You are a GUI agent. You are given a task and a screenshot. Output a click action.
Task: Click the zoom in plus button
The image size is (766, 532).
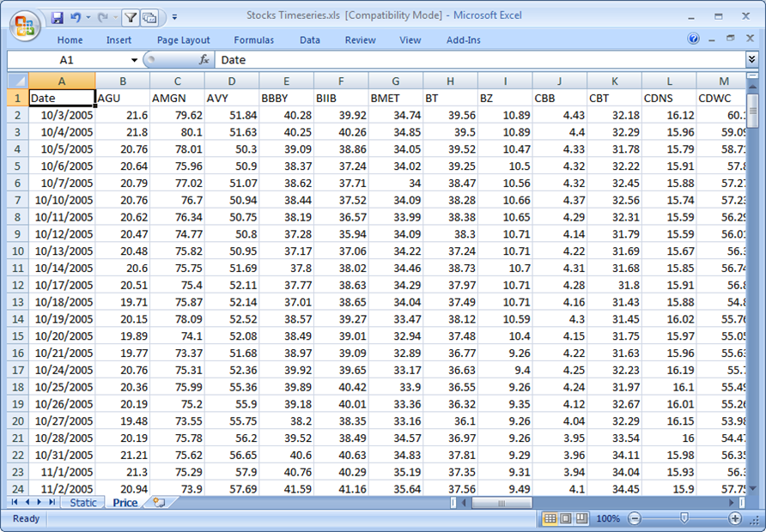[735, 518]
